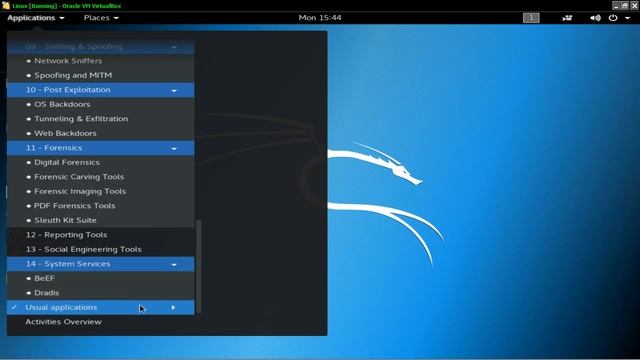Click the applications menu scrollbar

(x=199, y=267)
